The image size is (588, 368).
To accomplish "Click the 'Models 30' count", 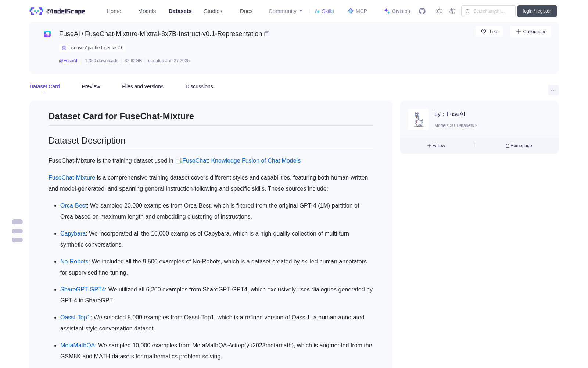I will point(445,125).
